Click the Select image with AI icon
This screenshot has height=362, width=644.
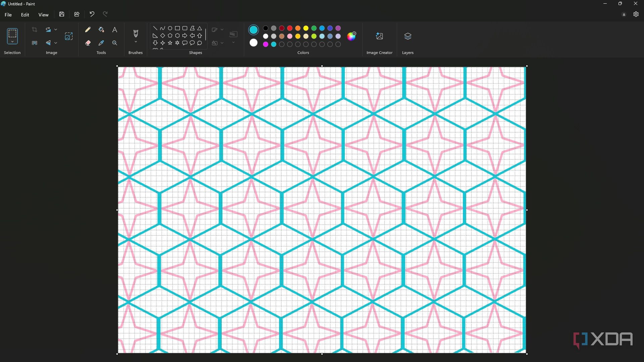(69, 36)
